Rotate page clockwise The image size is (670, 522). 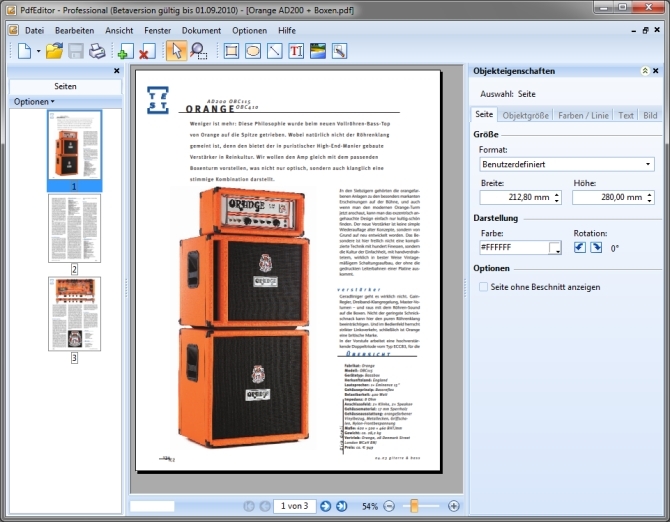(597, 247)
